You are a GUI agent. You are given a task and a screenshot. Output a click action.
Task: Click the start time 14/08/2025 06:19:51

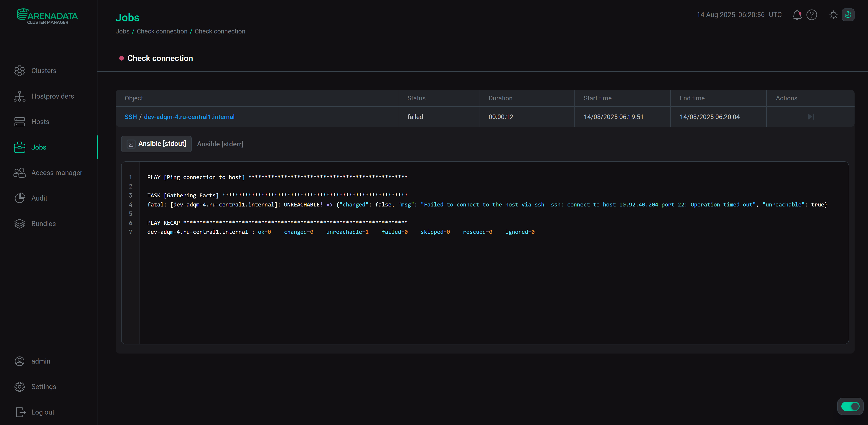(613, 117)
